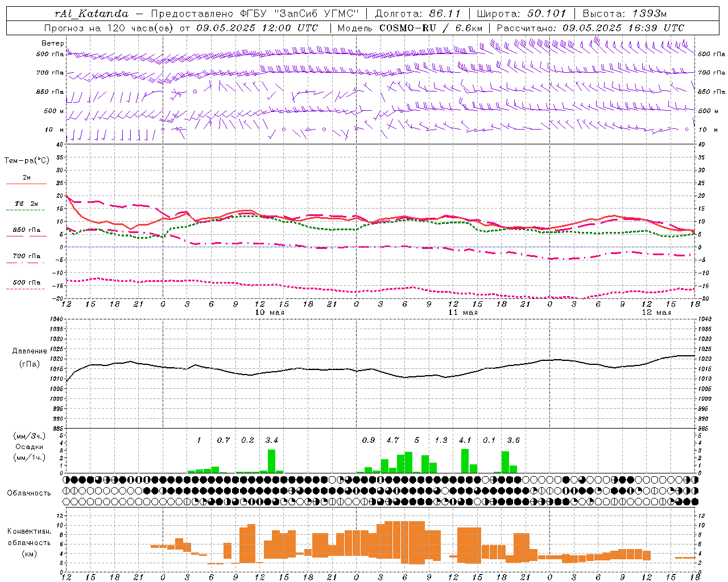Click the 'Давление' pressure panel label
The width and height of the screenshot is (728, 582).
(29, 351)
